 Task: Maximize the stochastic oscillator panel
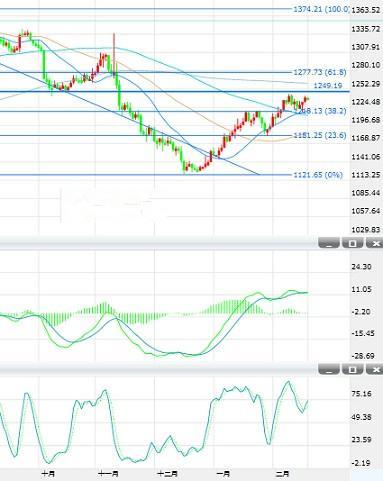352,369
